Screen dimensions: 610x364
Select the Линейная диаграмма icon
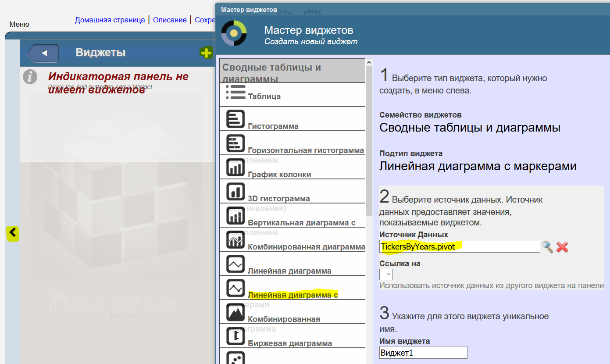(x=235, y=264)
